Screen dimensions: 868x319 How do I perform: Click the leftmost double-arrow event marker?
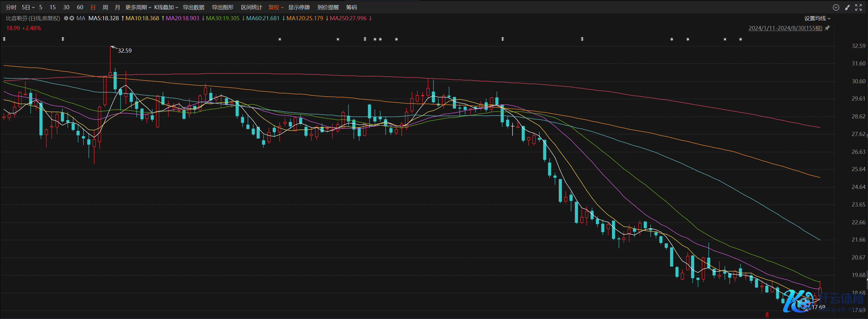[4, 39]
